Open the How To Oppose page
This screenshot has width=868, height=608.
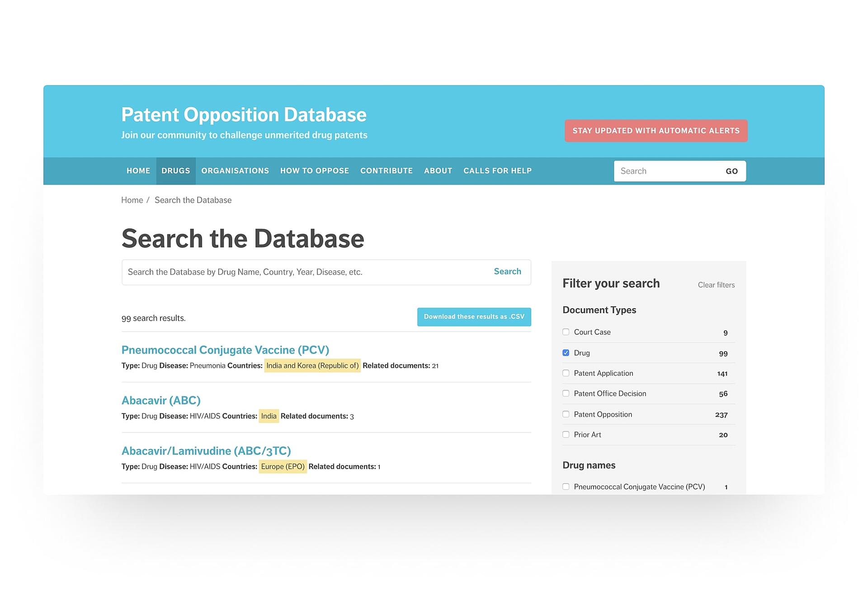pyautogui.click(x=314, y=171)
